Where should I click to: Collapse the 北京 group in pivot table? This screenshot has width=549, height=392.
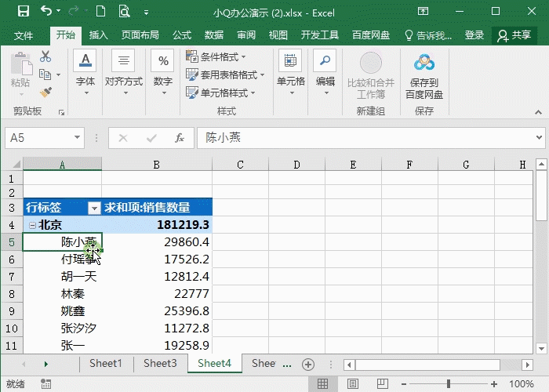[32, 225]
